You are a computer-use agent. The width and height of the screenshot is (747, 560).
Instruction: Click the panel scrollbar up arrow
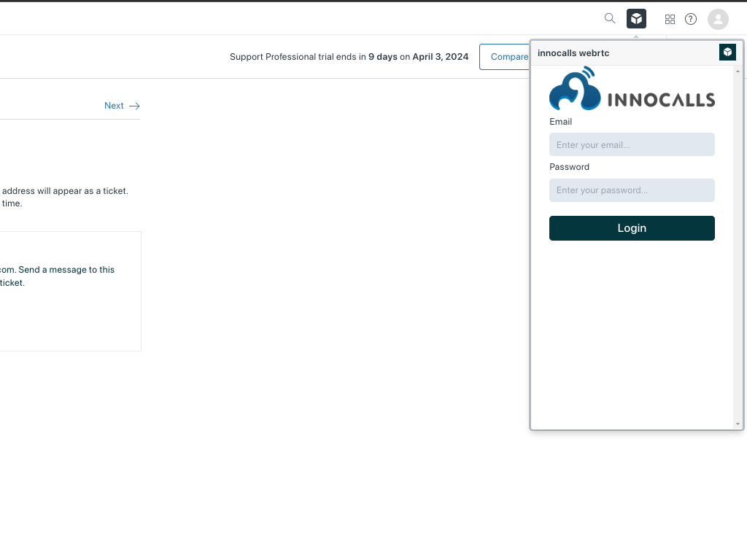(738, 71)
